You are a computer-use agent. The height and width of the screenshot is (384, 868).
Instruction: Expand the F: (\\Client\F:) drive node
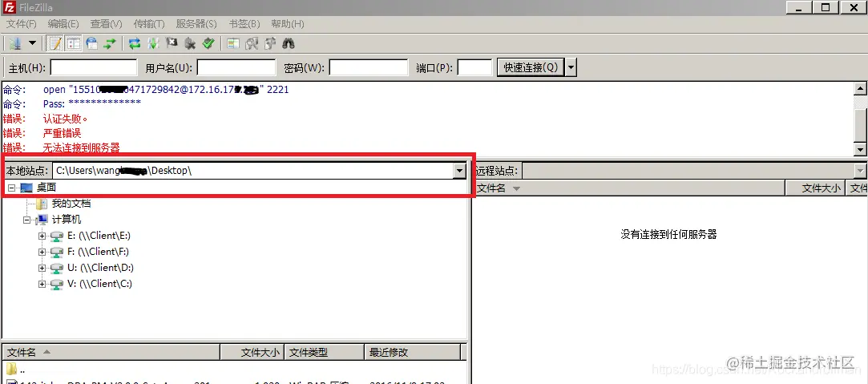point(42,252)
